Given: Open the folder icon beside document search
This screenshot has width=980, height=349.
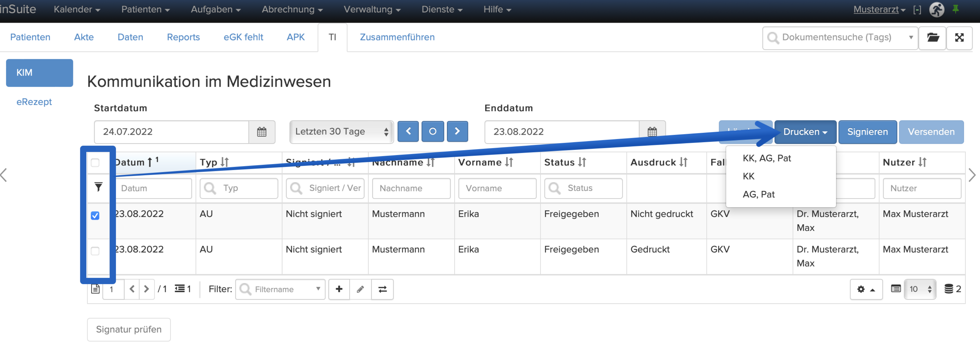Looking at the screenshot, I should pyautogui.click(x=933, y=38).
